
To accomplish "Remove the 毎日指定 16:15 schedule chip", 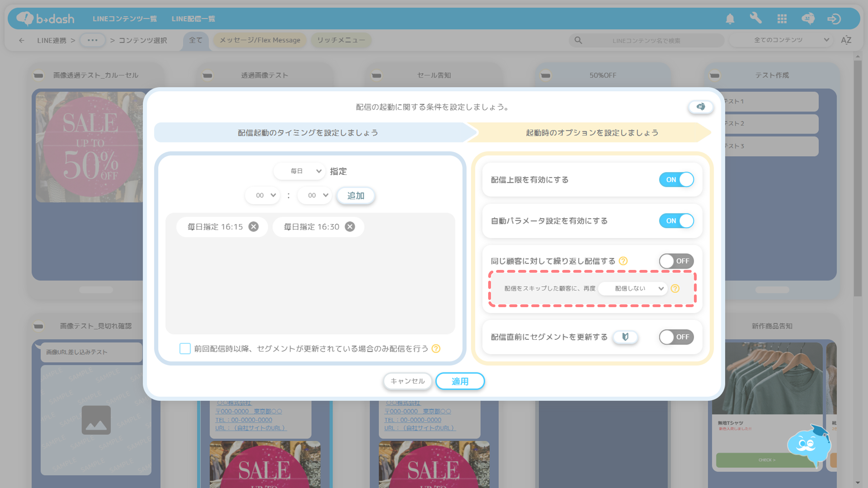I will click(x=254, y=227).
